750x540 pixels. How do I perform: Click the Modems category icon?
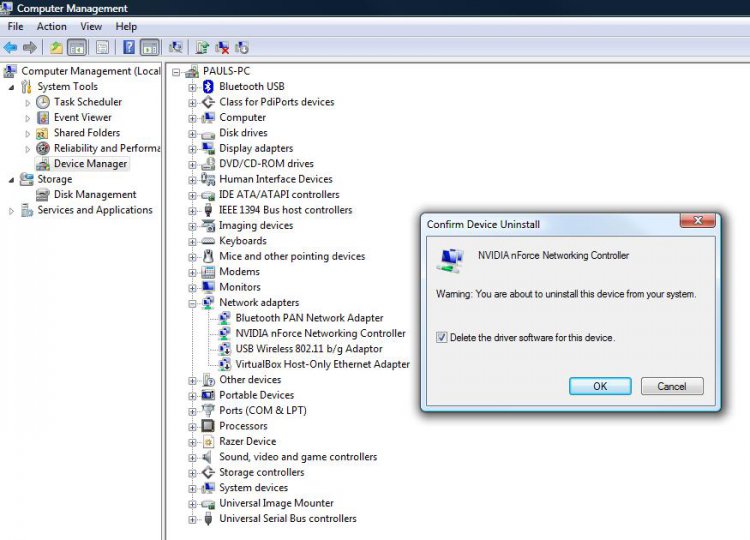[208, 272]
